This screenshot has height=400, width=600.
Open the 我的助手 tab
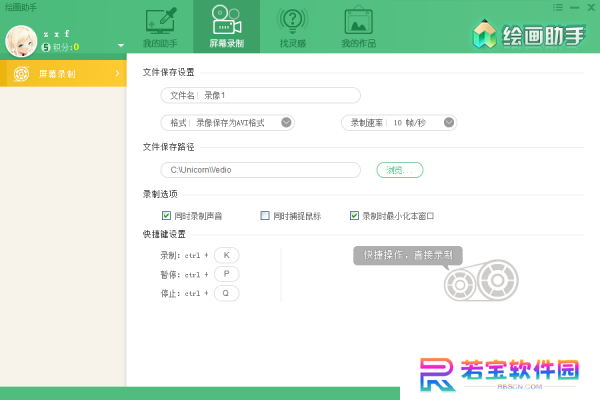click(x=160, y=27)
